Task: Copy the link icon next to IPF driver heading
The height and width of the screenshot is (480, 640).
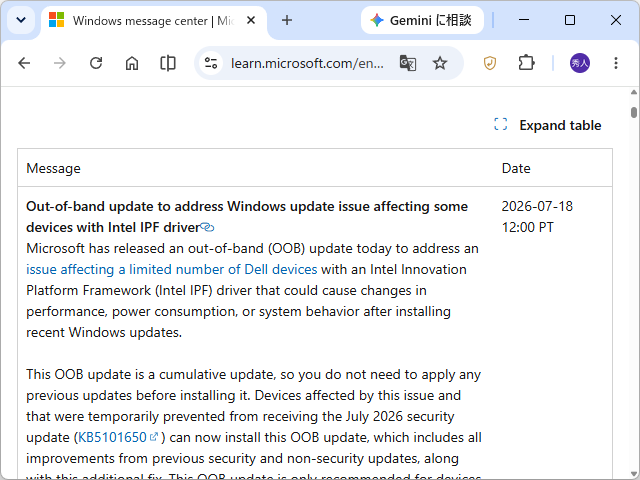Action: [x=207, y=227]
